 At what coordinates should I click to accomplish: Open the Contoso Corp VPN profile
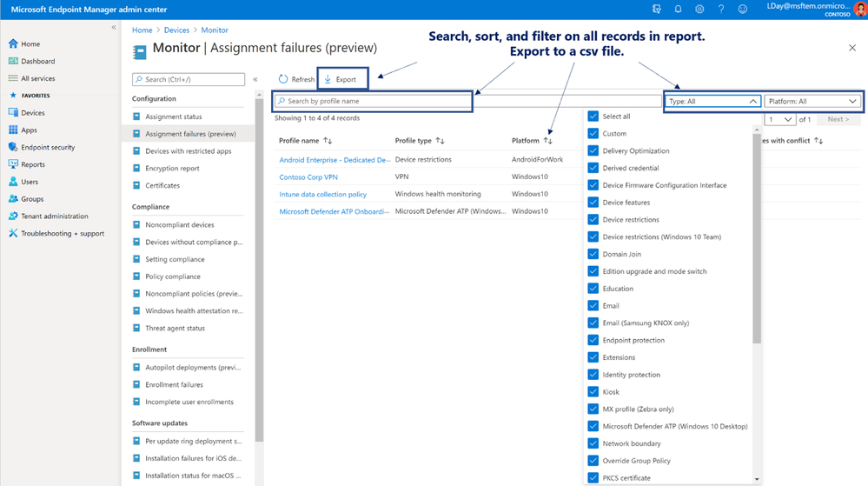308,176
